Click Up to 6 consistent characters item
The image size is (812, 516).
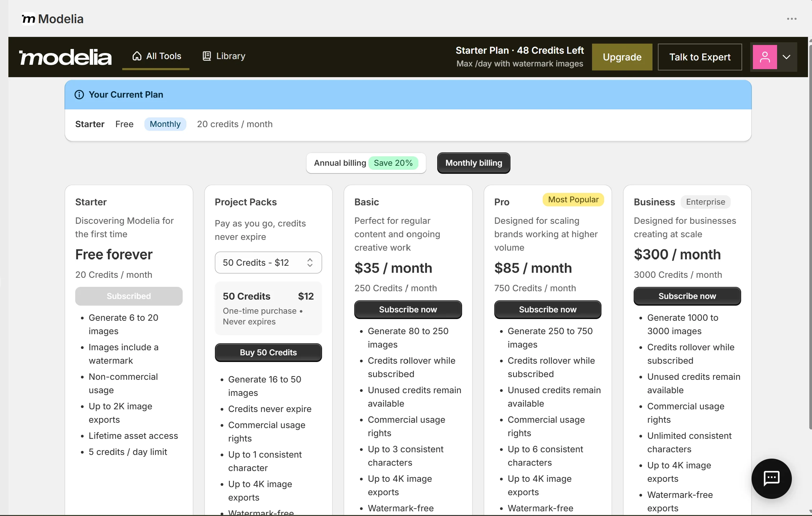coord(545,456)
